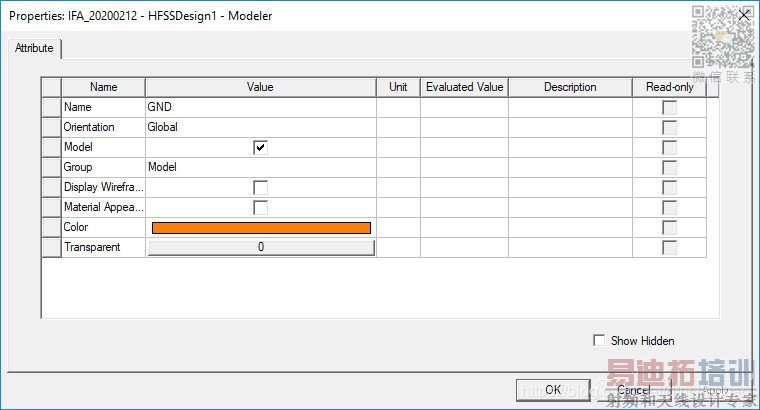The height and width of the screenshot is (410, 760).
Task: Click the Description column header
Action: point(570,87)
